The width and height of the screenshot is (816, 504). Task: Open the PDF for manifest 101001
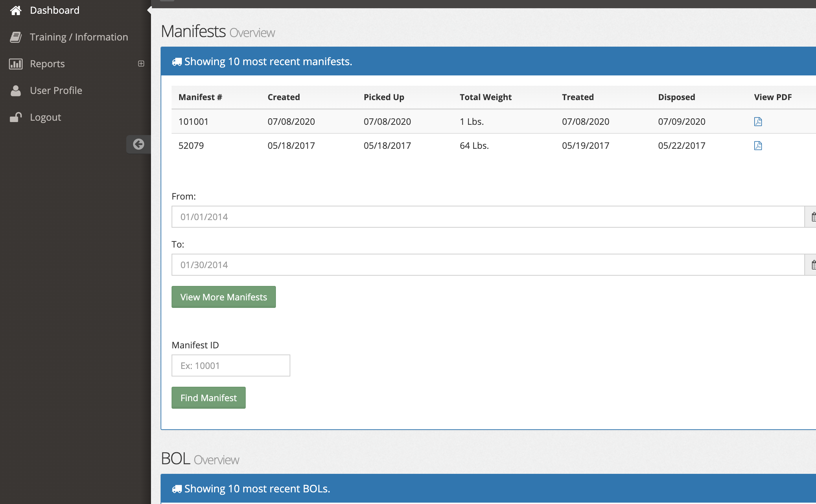[x=758, y=122]
